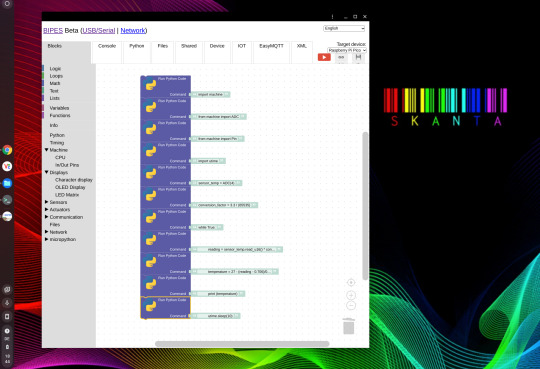540x369 pixels.
Task: Open the Files app in the shelf
Action: pyautogui.click(x=7, y=183)
